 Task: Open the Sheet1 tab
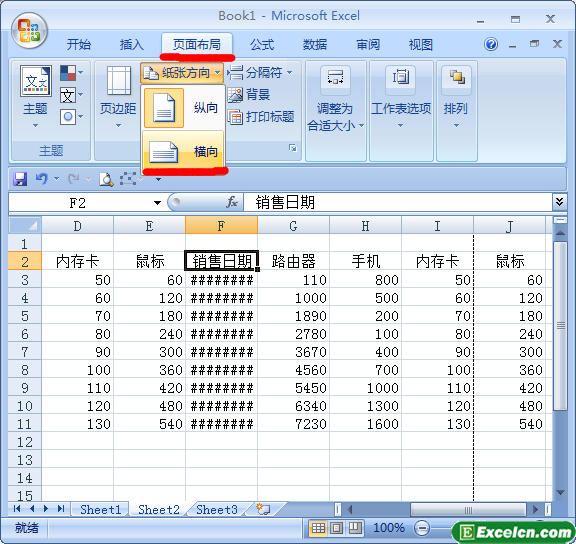pyautogui.click(x=100, y=509)
